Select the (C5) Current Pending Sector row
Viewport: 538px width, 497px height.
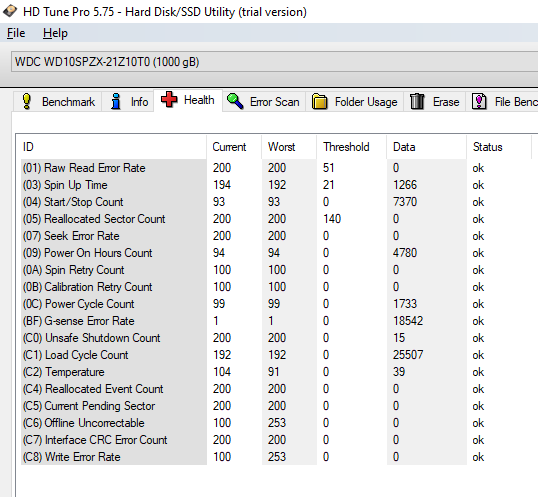[x=277, y=406]
